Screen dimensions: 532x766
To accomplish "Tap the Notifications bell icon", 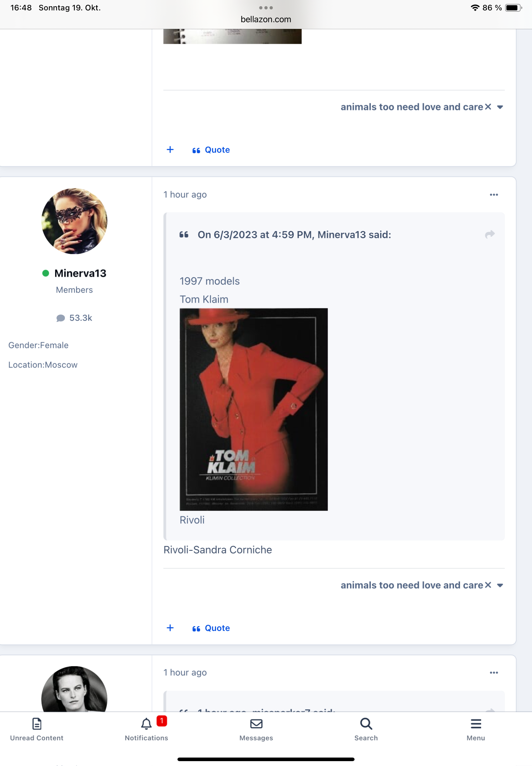I will pyautogui.click(x=146, y=724).
